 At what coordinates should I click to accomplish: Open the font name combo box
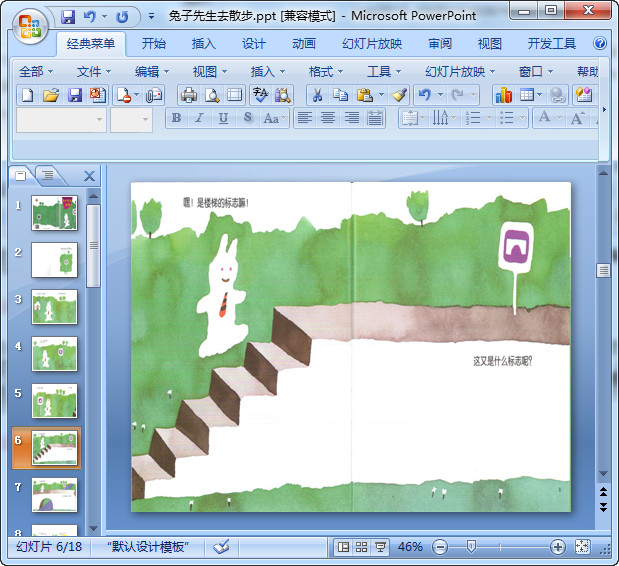(x=62, y=120)
